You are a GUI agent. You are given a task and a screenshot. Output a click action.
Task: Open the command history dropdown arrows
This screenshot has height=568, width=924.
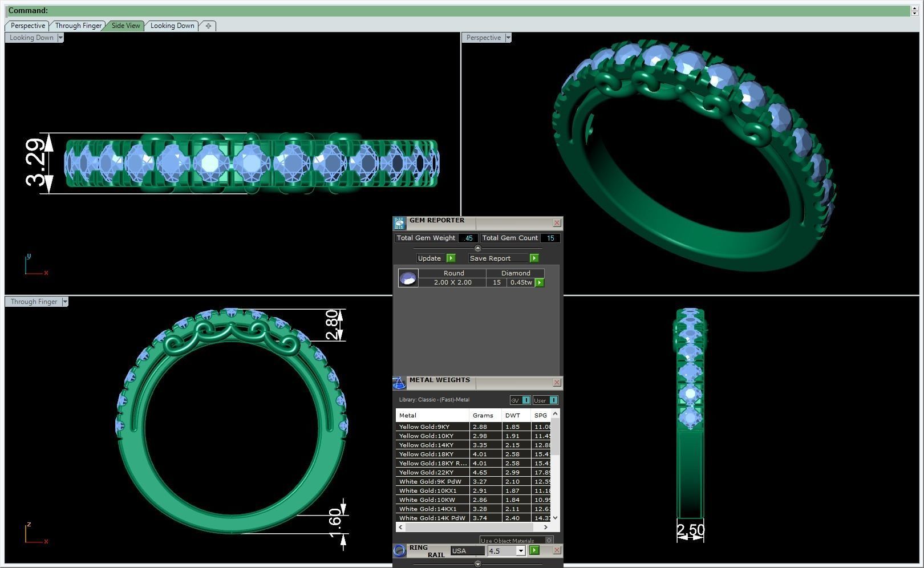[x=915, y=10]
